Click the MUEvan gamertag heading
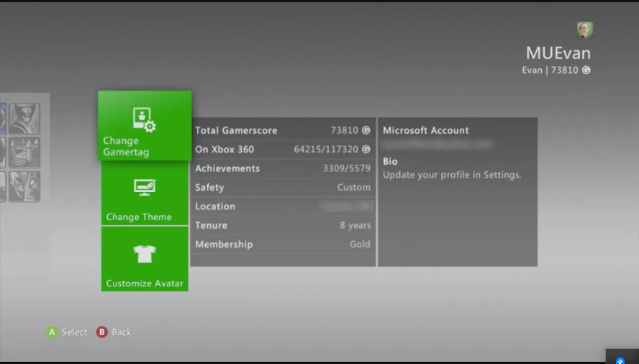Viewport: 639px width, 364px height. click(x=558, y=53)
